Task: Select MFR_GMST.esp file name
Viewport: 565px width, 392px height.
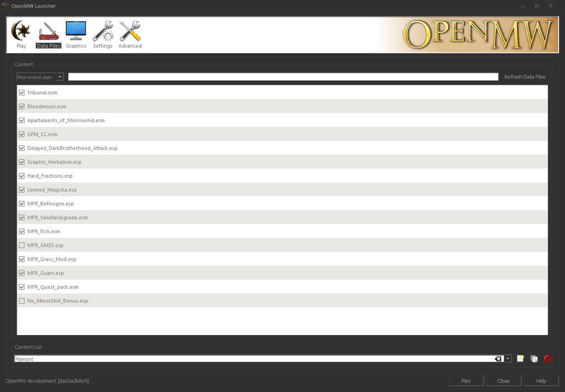Action: coord(45,245)
